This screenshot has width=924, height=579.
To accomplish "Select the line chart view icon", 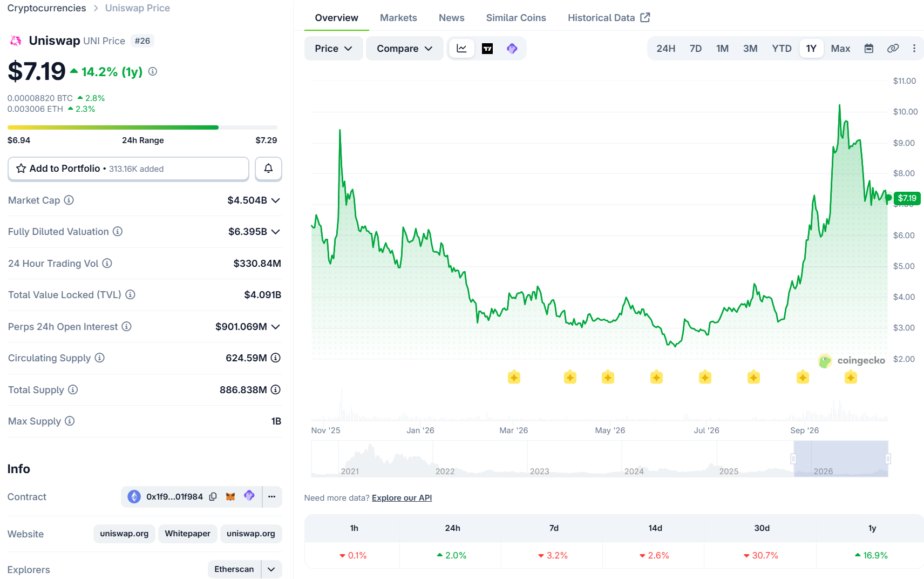I will (x=461, y=49).
